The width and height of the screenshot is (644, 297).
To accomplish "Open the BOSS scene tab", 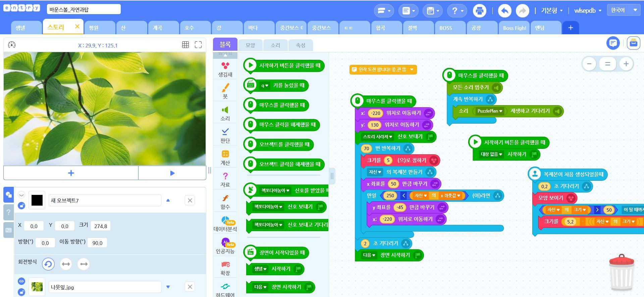I will [x=450, y=28].
